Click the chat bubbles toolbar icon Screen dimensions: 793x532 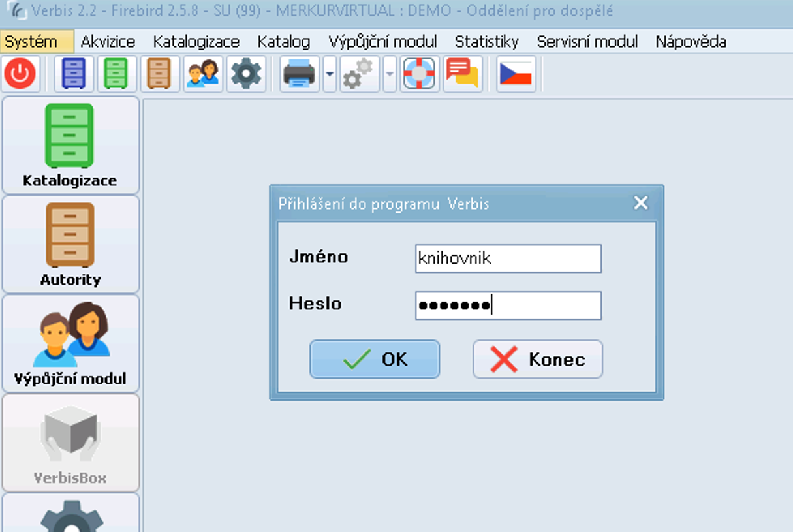click(x=463, y=74)
